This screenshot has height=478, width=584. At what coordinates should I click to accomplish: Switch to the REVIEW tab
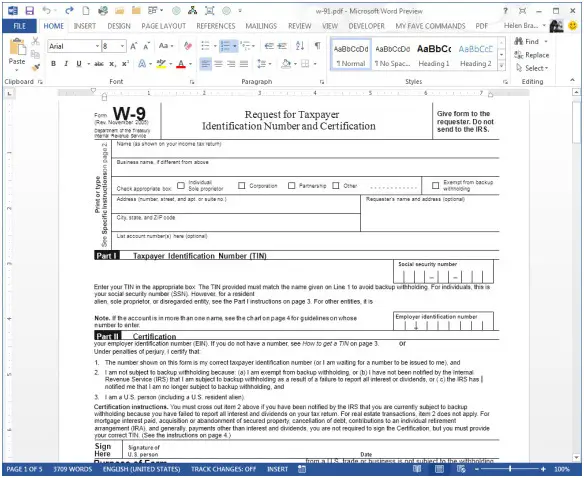coord(299,26)
